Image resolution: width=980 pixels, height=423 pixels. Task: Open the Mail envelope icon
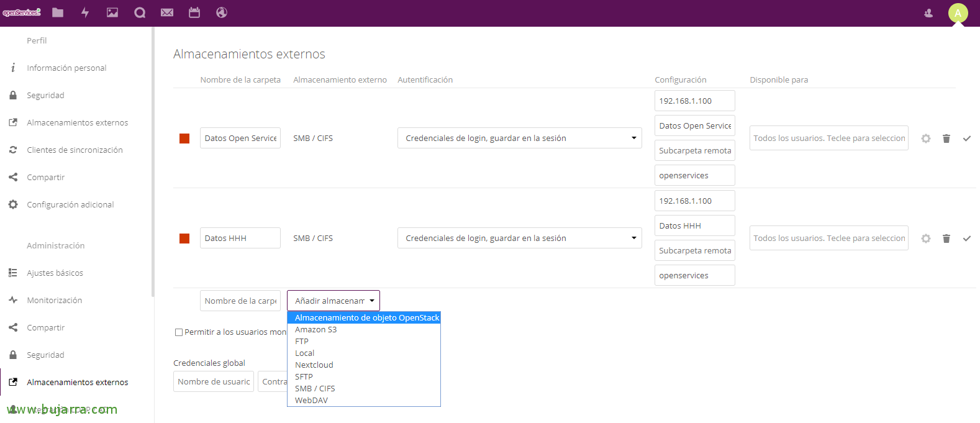click(167, 12)
